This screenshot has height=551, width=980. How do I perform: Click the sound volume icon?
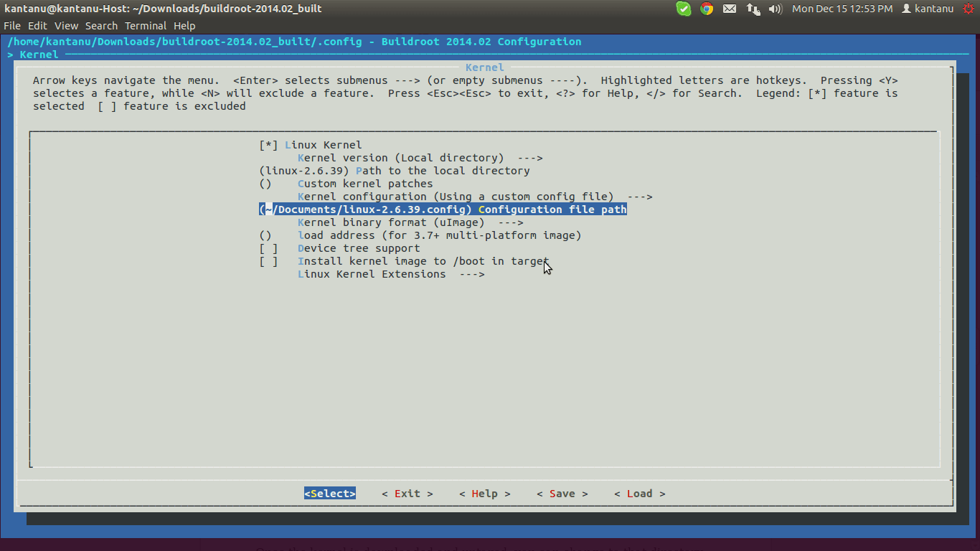(x=775, y=9)
